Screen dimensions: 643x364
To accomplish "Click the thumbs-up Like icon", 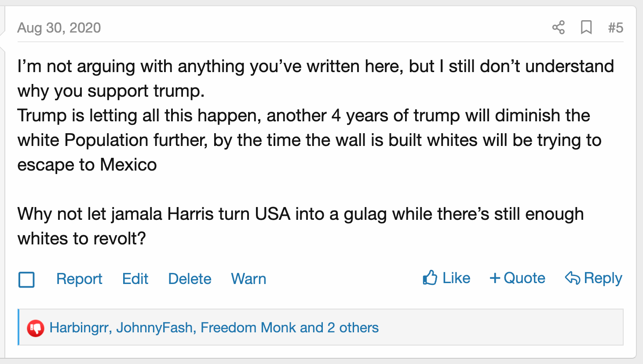I will click(x=430, y=278).
